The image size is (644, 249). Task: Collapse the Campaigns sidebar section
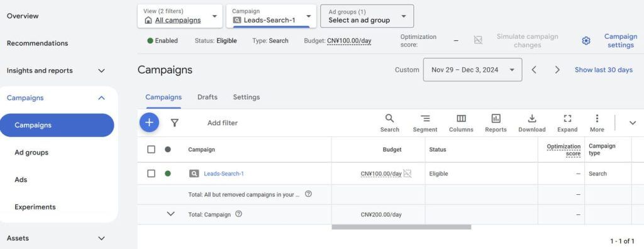coord(101,98)
